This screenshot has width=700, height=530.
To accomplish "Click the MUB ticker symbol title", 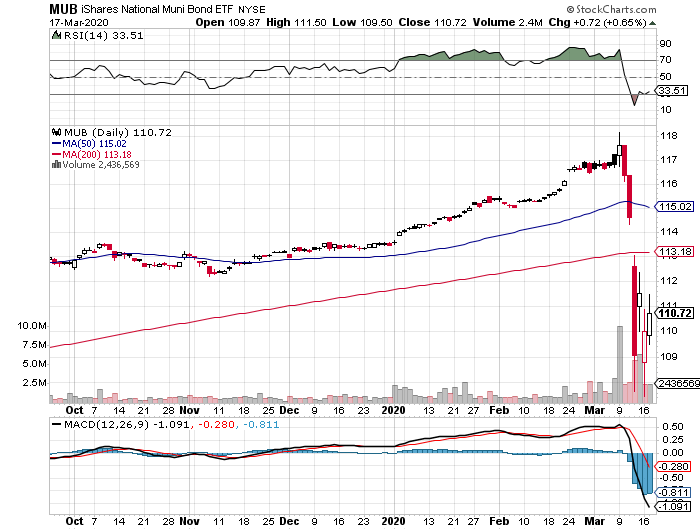I will click(x=63, y=9).
